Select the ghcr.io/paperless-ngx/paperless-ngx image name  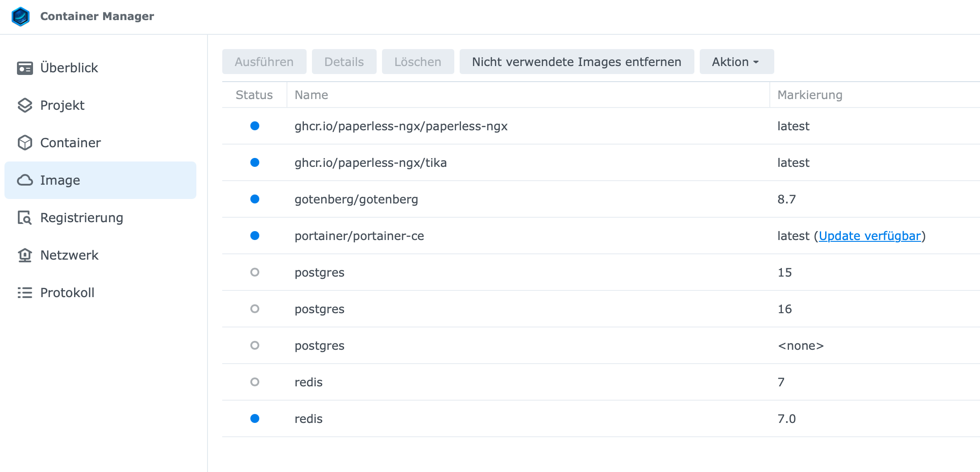[x=401, y=126]
